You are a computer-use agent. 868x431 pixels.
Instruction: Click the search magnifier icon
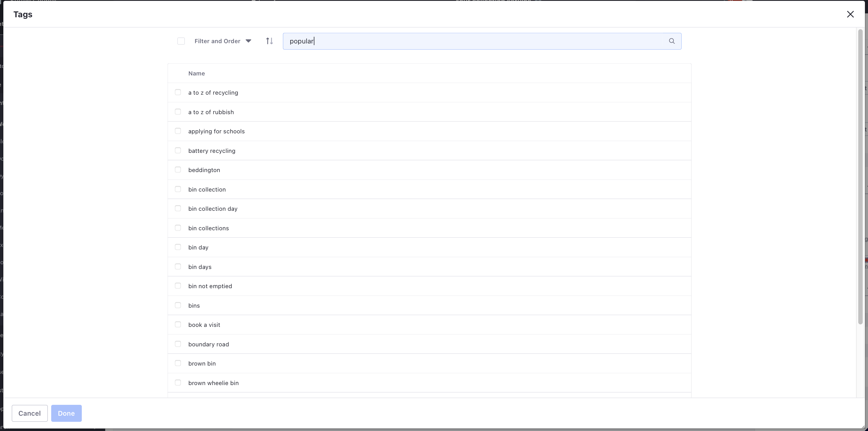pos(672,41)
